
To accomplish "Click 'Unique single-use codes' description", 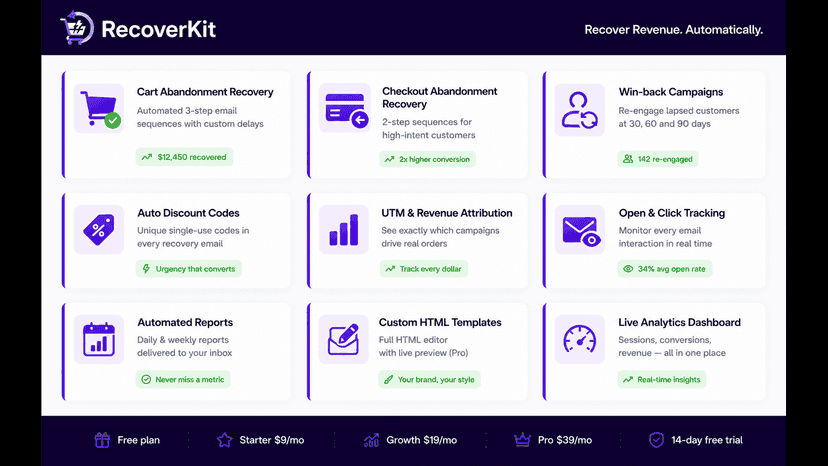I will pos(193,237).
